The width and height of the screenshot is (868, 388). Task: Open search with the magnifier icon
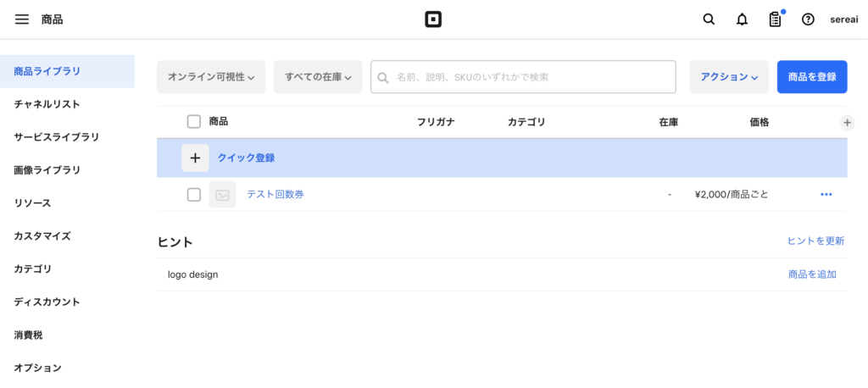pos(709,19)
